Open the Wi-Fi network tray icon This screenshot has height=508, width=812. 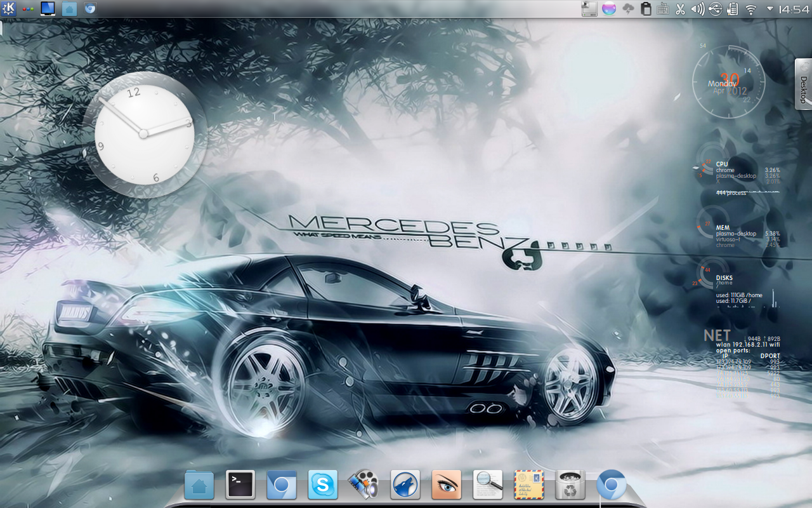tap(751, 9)
